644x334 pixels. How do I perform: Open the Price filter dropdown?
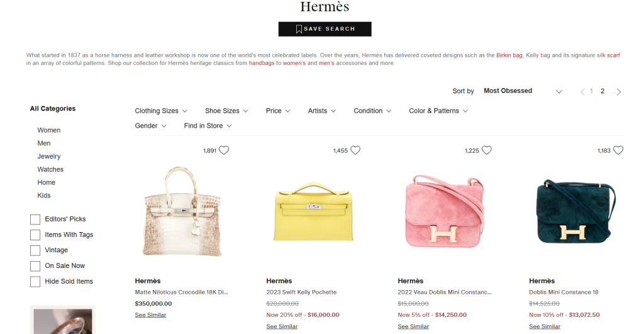coord(278,111)
